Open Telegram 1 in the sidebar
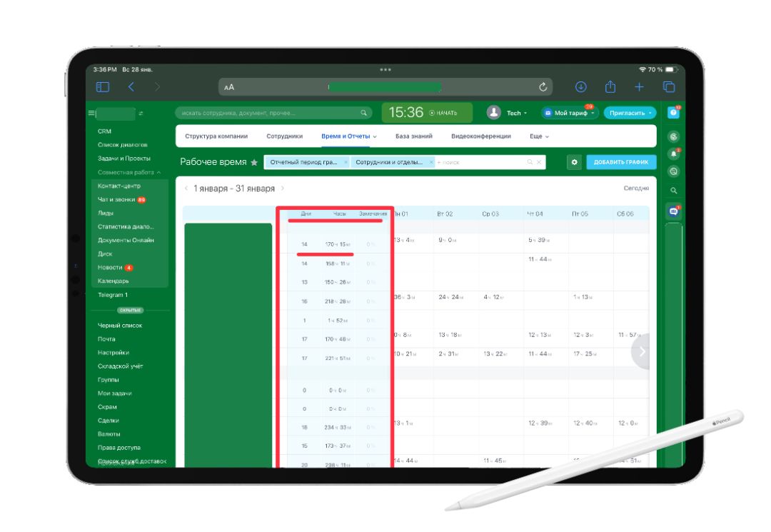 coord(113,295)
